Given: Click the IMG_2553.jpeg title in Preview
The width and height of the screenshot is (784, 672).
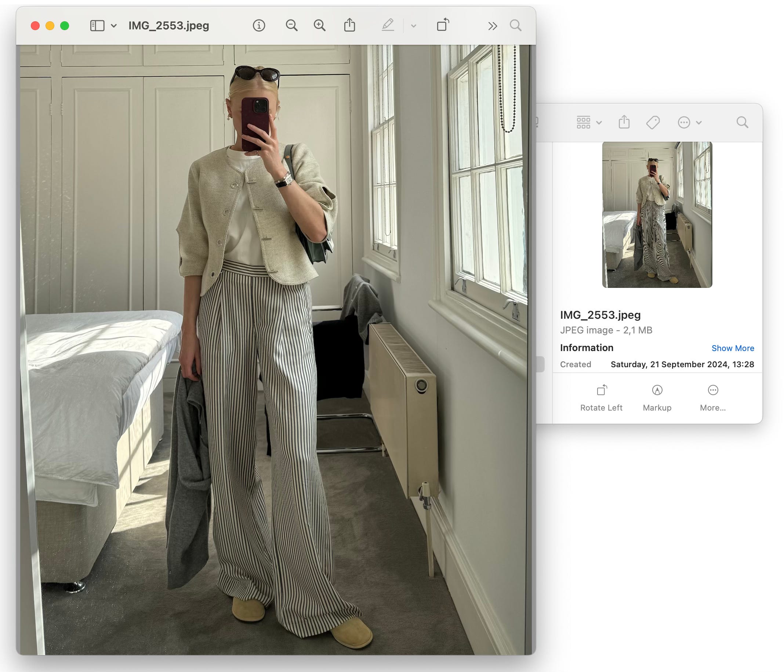Looking at the screenshot, I should pos(169,26).
